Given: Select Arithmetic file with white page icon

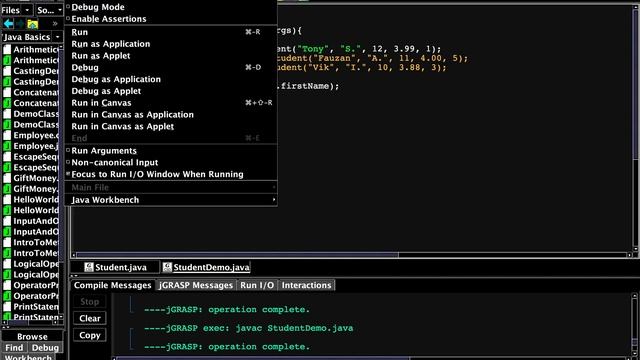Looking at the screenshot, I should coord(31,50).
